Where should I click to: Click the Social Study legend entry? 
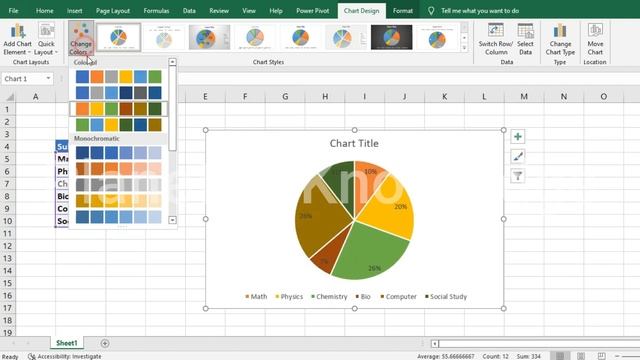(x=446, y=297)
